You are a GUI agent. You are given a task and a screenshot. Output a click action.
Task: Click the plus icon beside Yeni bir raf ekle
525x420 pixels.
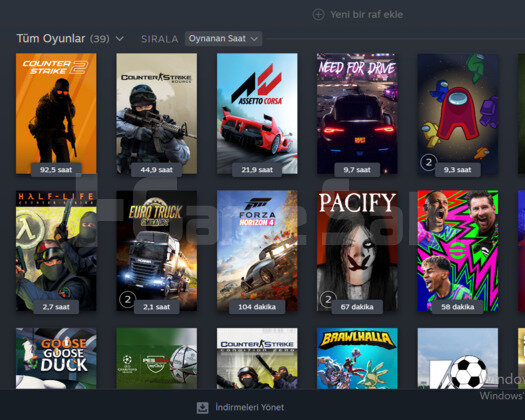tap(318, 15)
